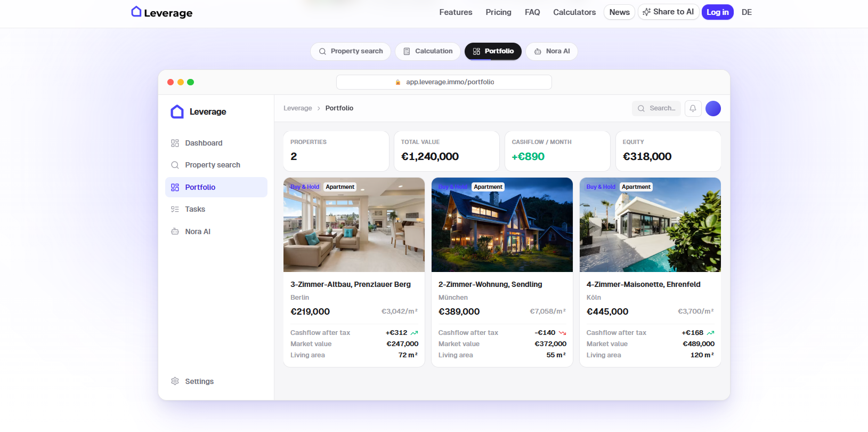Click the Leverage breadcrumb link
The image size is (868, 432).
297,108
